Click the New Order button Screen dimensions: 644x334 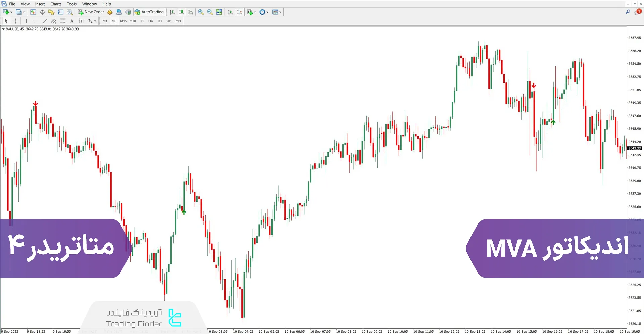pyautogui.click(x=91, y=12)
